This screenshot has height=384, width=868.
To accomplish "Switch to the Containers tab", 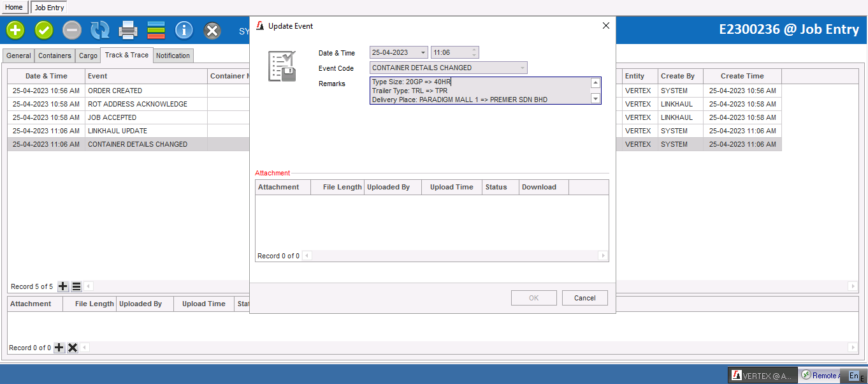I will (x=55, y=55).
